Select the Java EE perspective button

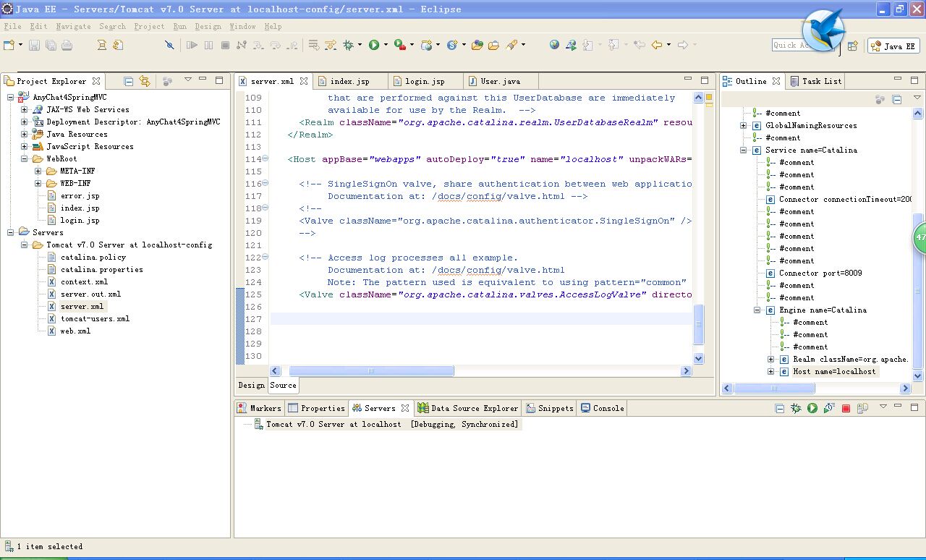(x=893, y=46)
